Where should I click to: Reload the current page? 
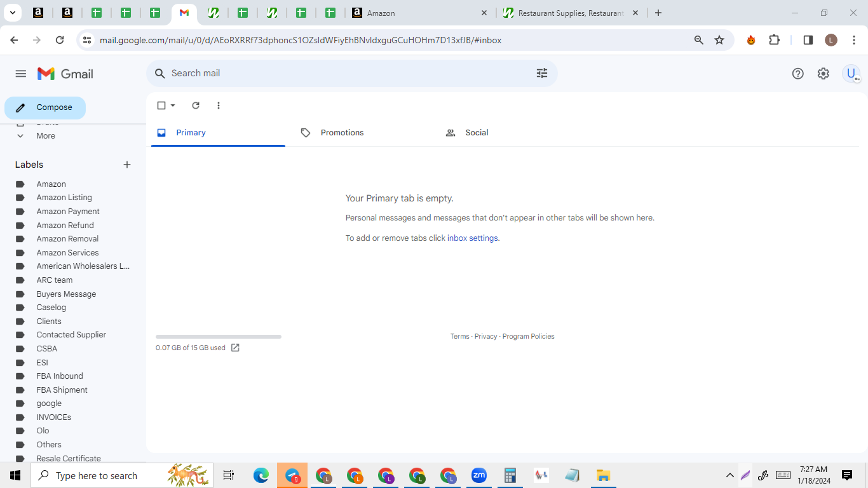click(x=60, y=40)
